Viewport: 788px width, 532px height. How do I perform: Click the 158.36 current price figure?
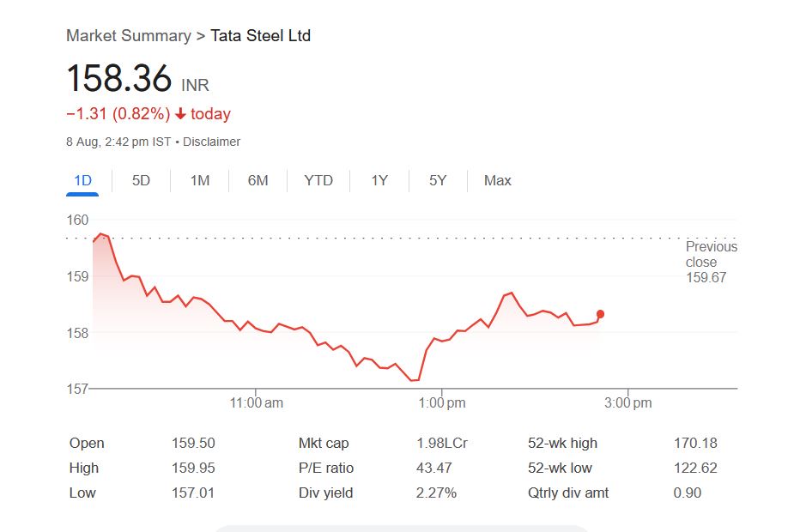pos(119,80)
